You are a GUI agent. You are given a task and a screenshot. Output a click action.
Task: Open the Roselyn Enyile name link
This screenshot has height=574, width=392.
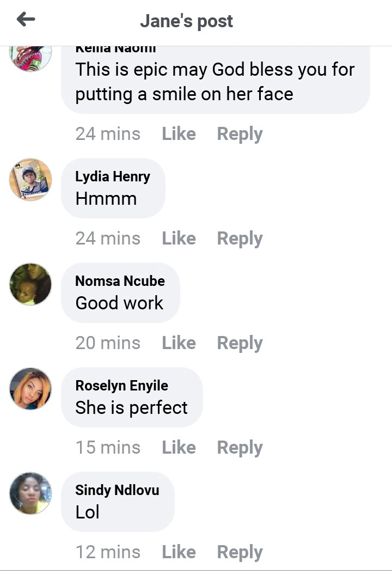tap(121, 386)
